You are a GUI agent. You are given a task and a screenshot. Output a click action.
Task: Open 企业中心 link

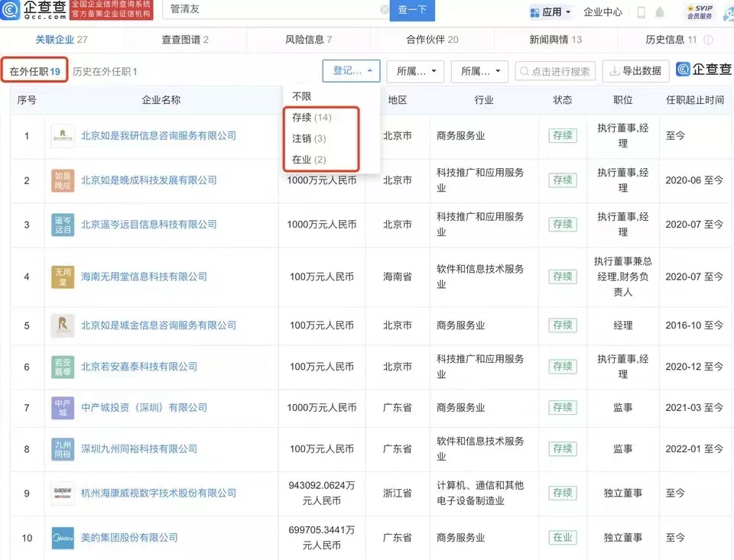602,12
